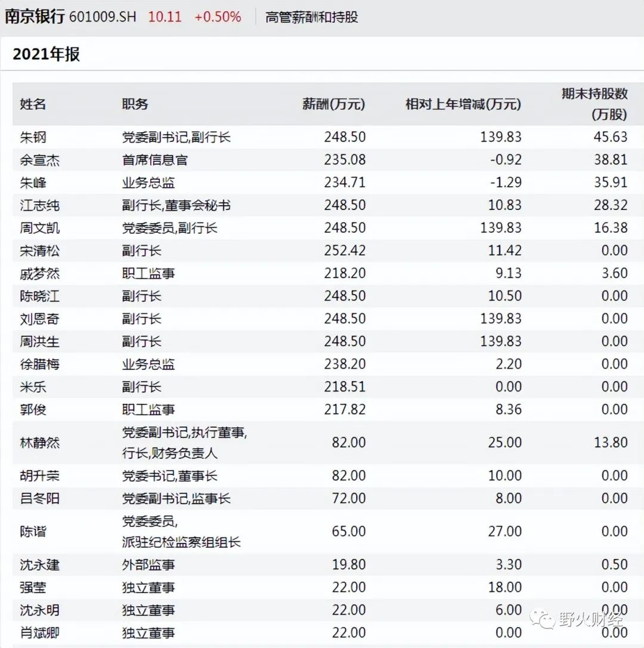Select the name 郭俊

pyautogui.click(x=33, y=410)
